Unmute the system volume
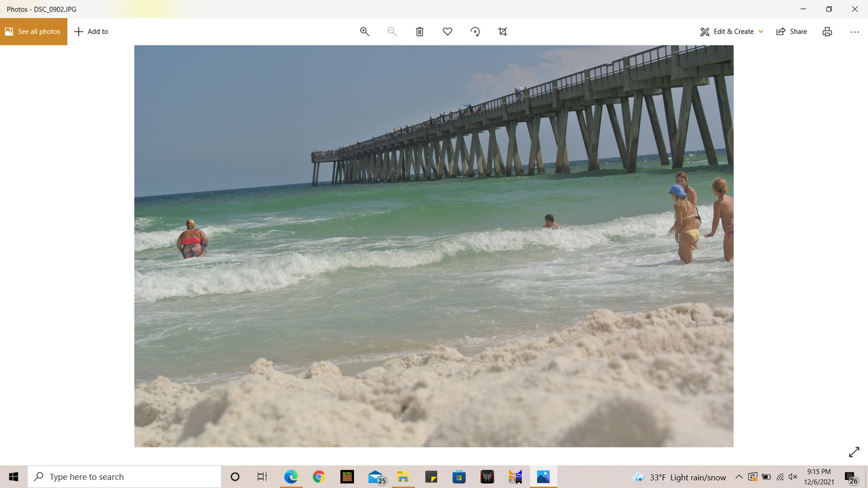This screenshot has height=488, width=868. coord(791,476)
